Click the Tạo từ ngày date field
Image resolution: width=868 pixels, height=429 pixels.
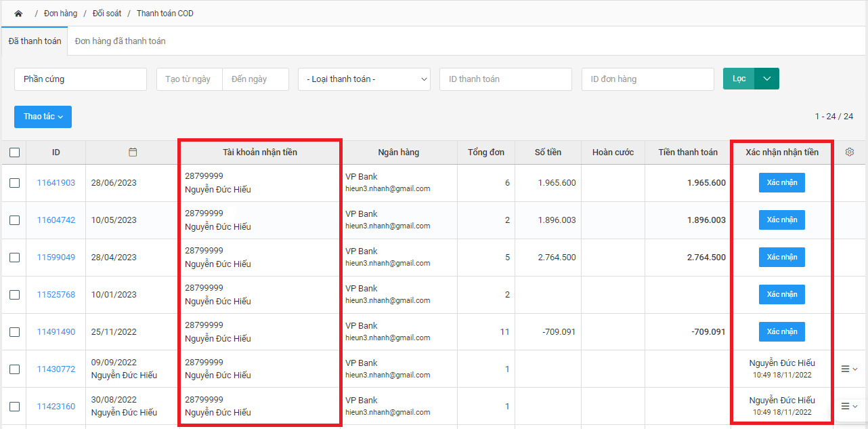click(x=189, y=79)
